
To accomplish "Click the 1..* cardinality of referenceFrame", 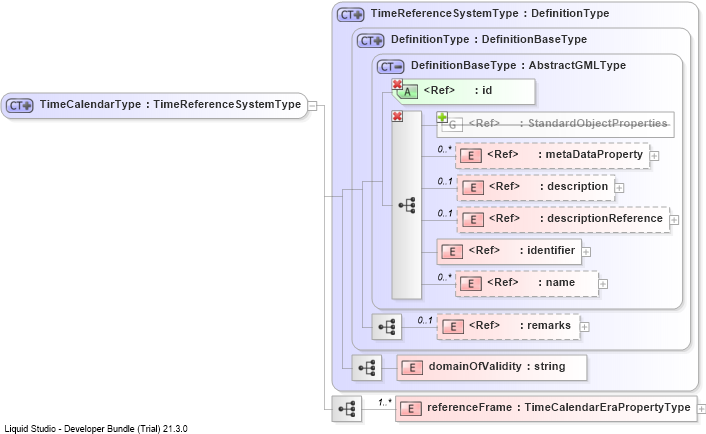I will point(385,402).
